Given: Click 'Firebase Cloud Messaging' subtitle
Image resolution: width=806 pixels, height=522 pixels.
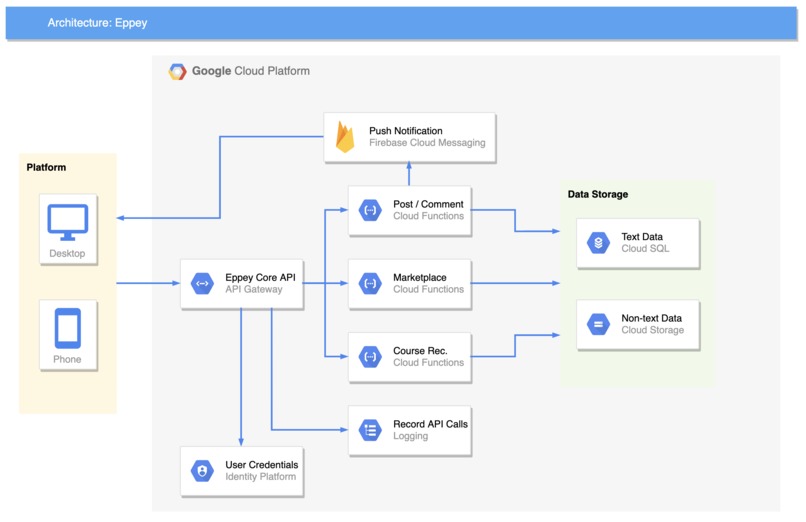Looking at the screenshot, I should (x=427, y=143).
